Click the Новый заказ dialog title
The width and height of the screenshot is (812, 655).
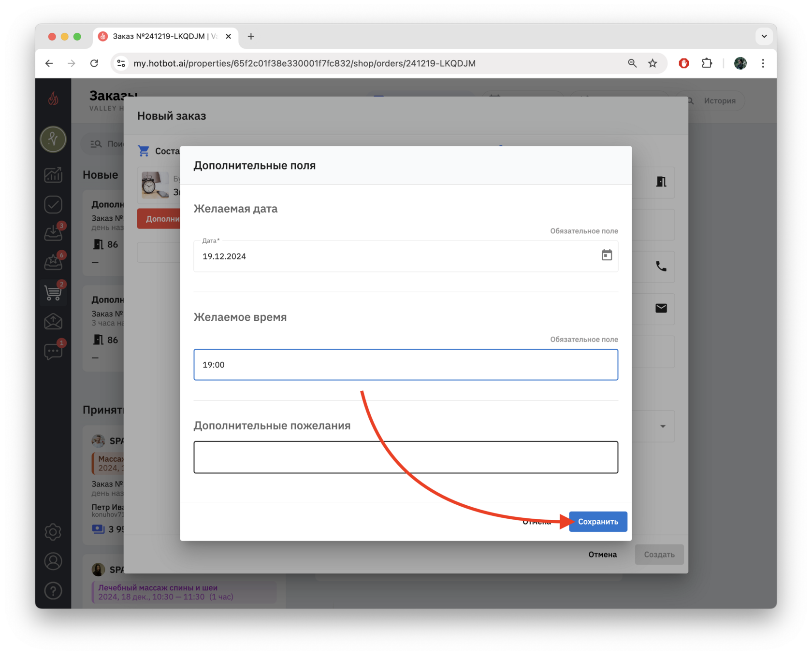pyautogui.click(x=172, y=116)
